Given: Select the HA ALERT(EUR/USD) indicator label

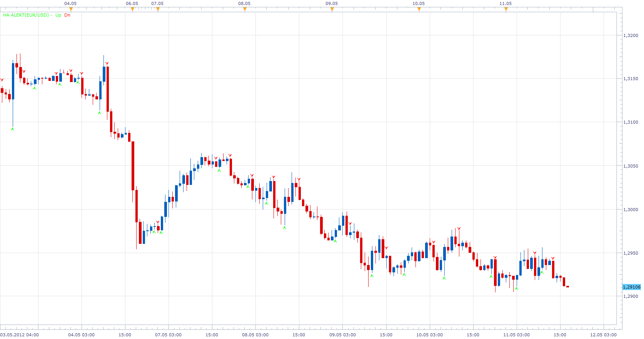Looking at the screenshot, I should coord(26,15).
